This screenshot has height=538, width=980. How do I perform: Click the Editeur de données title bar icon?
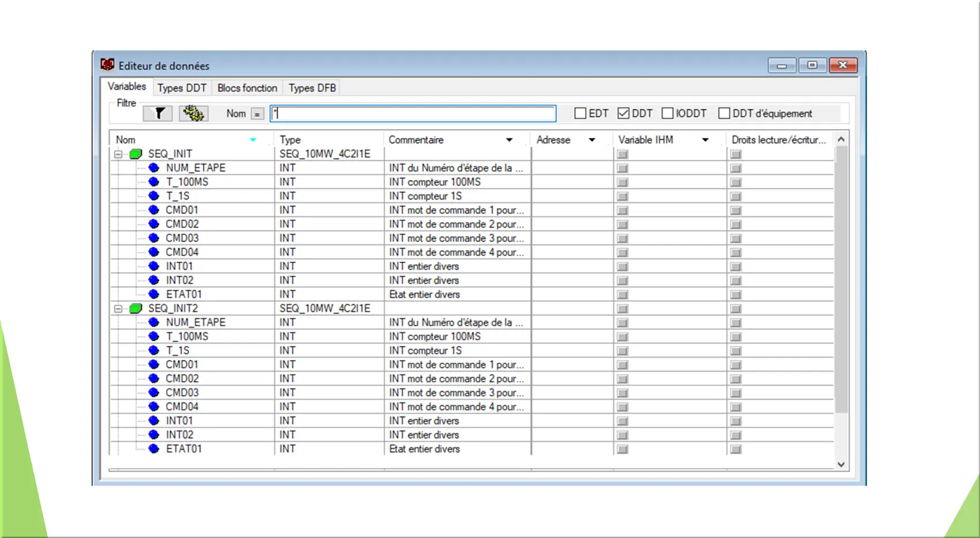tap(107, 65)
